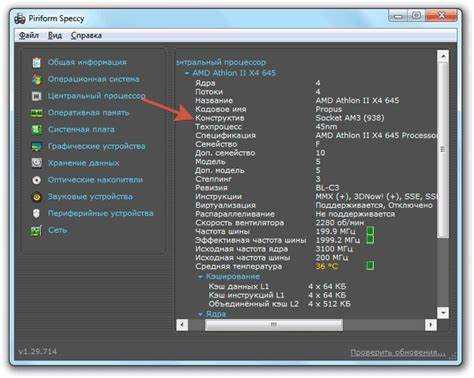Viewport: 474px width, 378px height.
Task: Open Хранение данных section
Action: (x=84, y=163)
